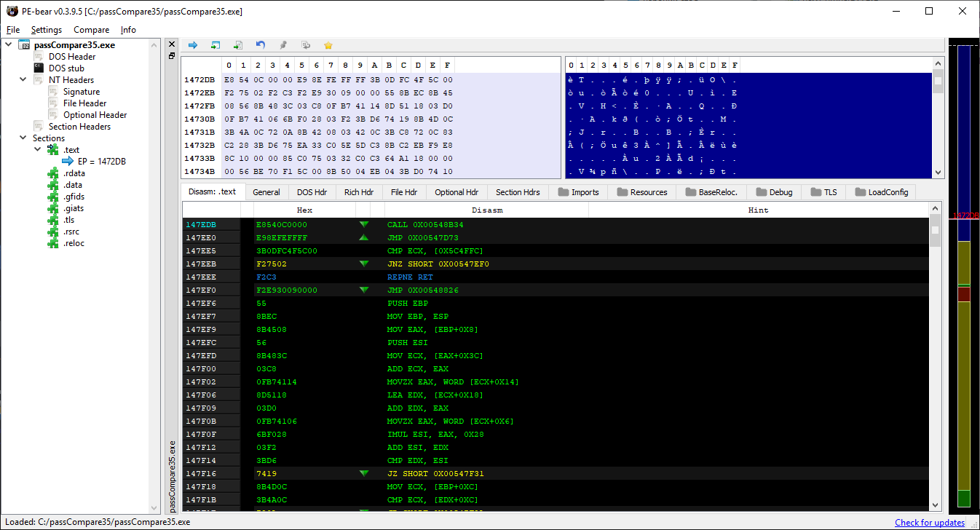Image resolution: width=980 pixels, height=530 pixels.
Task: Click the float panel icon below X
Action: point(172,56)
